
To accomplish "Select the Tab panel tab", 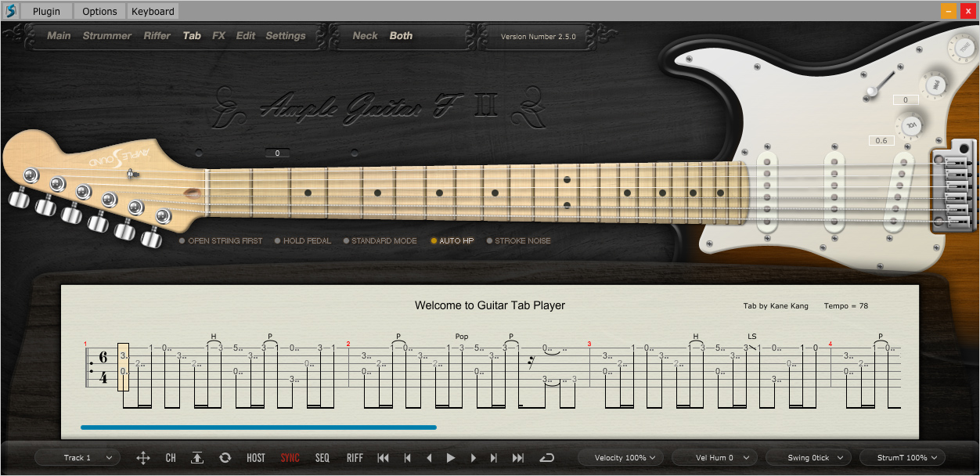I will pyautogui.click(x=192, y=36).
